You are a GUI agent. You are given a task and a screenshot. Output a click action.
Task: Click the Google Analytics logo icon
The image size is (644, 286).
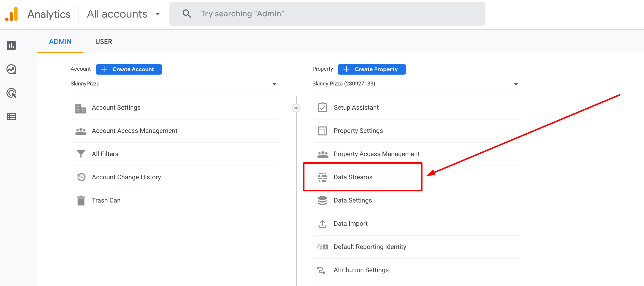(x=12, y=14)
